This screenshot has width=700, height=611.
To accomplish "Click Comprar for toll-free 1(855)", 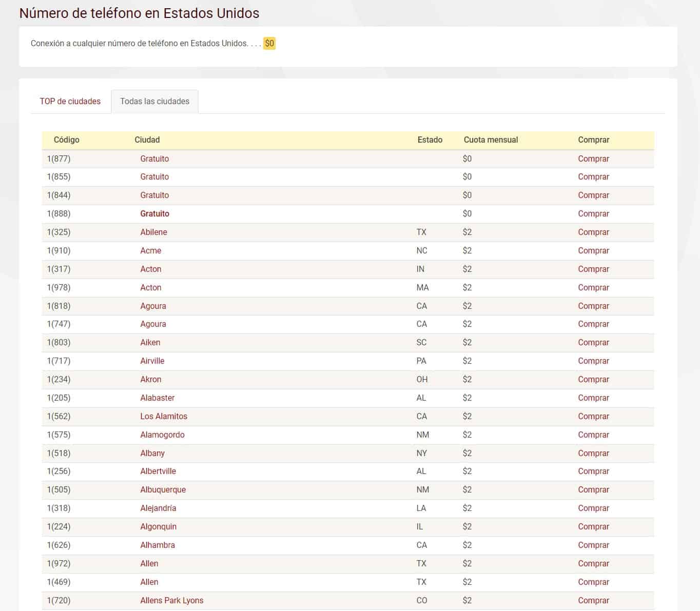I will tap(593, 176).
